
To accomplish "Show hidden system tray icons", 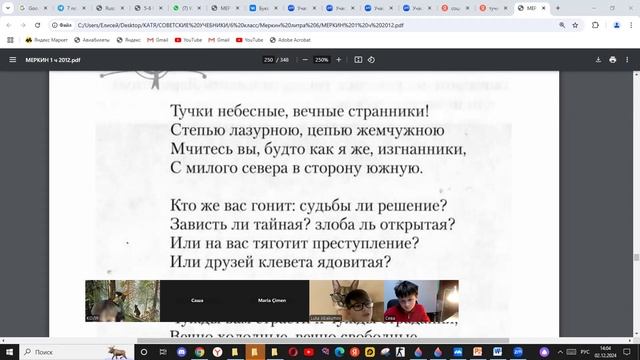I will pyautogui.click(x=560, y=352).
